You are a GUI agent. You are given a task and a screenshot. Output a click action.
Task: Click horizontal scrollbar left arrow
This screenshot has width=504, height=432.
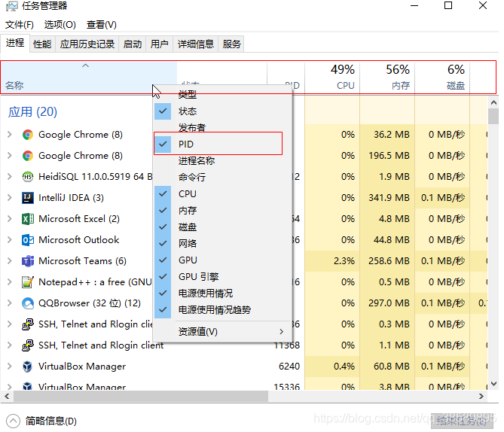(x=7, y=397)
